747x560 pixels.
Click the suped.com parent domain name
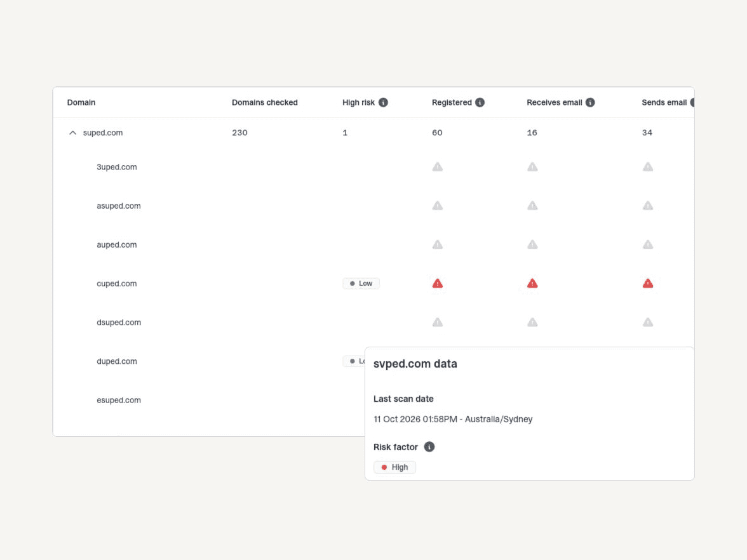[x=103, y=133]
